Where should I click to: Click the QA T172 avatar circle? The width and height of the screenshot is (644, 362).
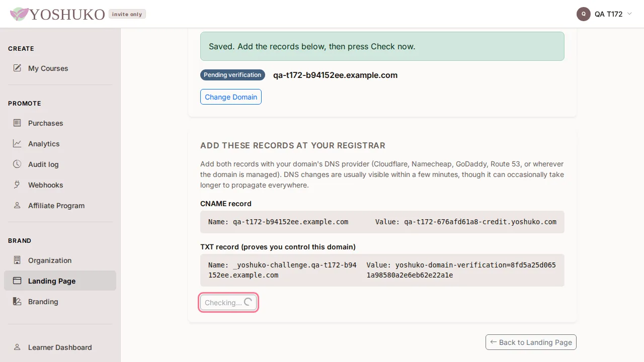pyautogui.click(x=584, y=14)
